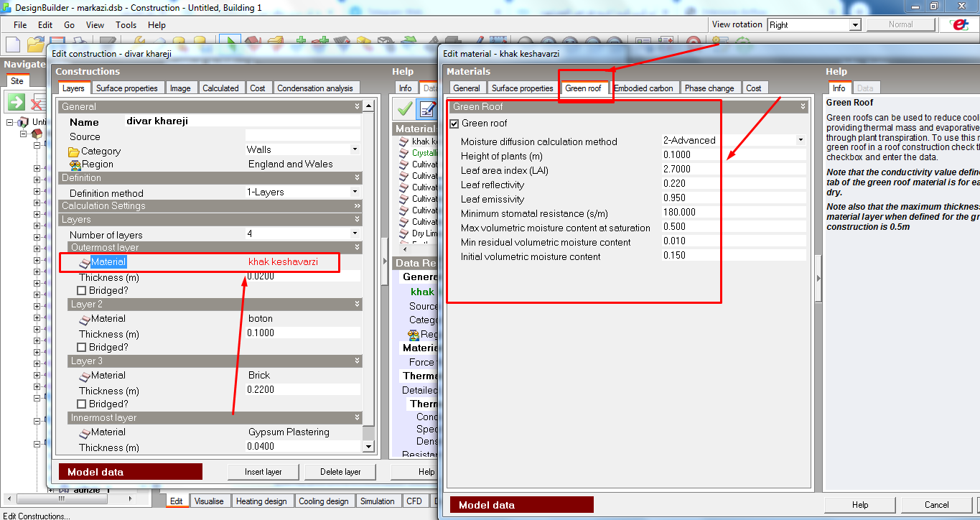Switch to the Surface properties tab in Constructions
The image size is (980, 520).
point(127,88)
